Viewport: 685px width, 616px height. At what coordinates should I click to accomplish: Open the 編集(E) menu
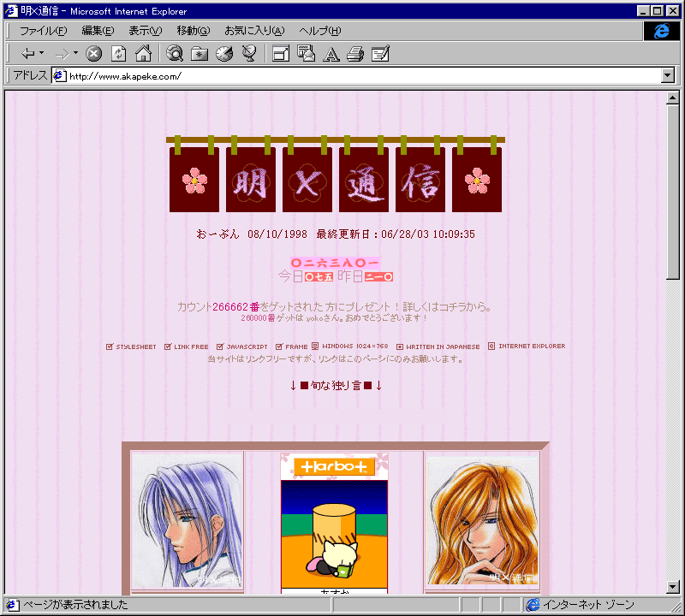pyautogui.click(x=98, y=31)
